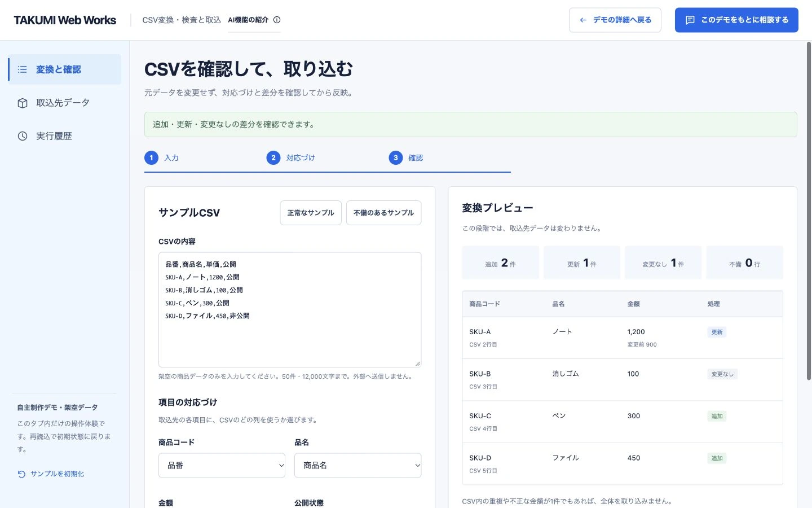The image size is (812, 508).
Task: Click the 更新 1件 summary card
Action: [582, 262]
